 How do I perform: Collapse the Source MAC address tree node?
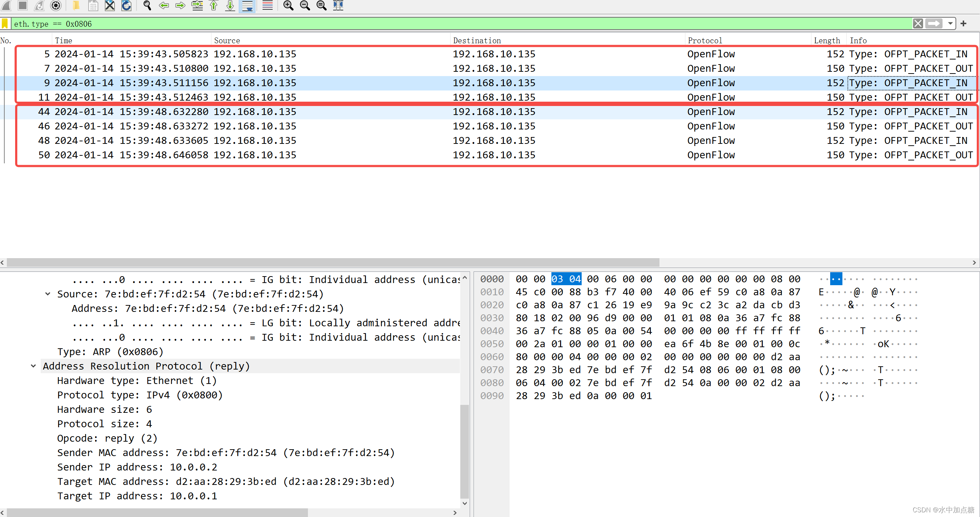coord(48,294)
